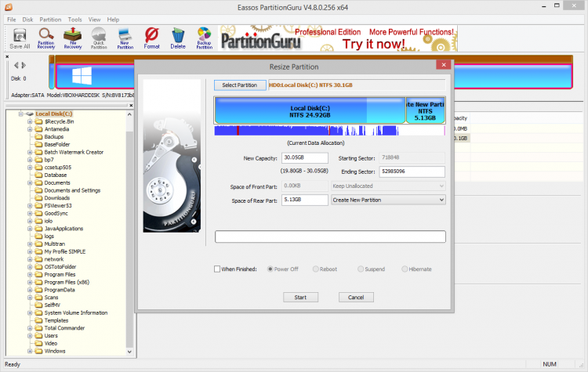Click the Downloads folder icon
588x372 pixels.
click(x=38, y=198)
